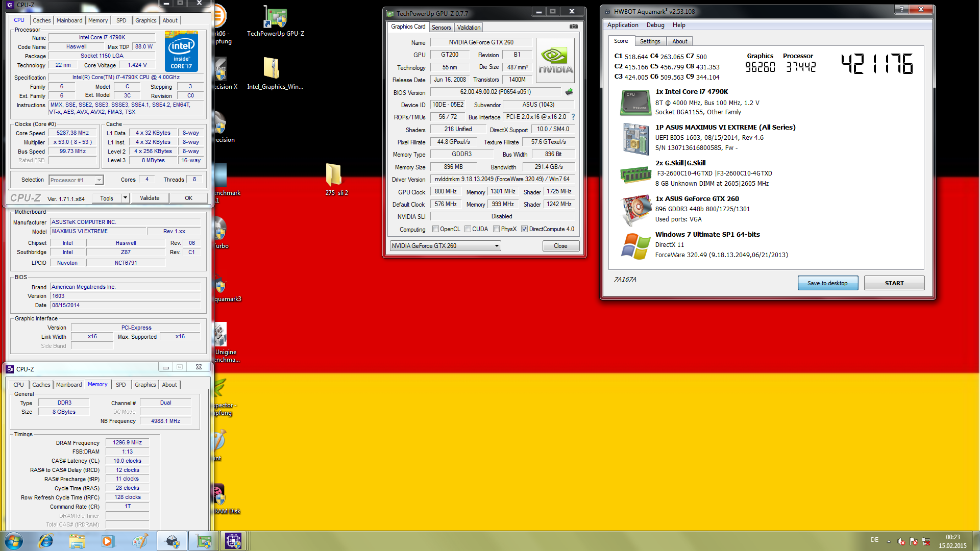Open Windows Explorer from the taskbar
Screen dimensions: 980x551
pos(77,541)
